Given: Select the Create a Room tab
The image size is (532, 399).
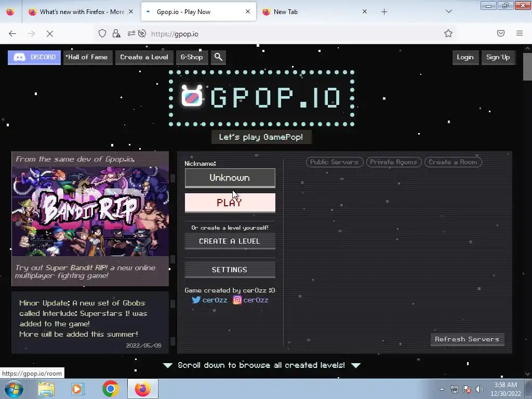Looking at the screenshot, I should 453,162.
